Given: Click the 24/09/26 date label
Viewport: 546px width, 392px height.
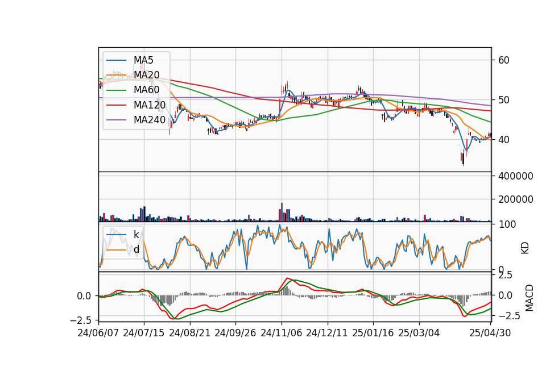Looking at the screenshot, I should pyautogui.click(x=235, y=333).
